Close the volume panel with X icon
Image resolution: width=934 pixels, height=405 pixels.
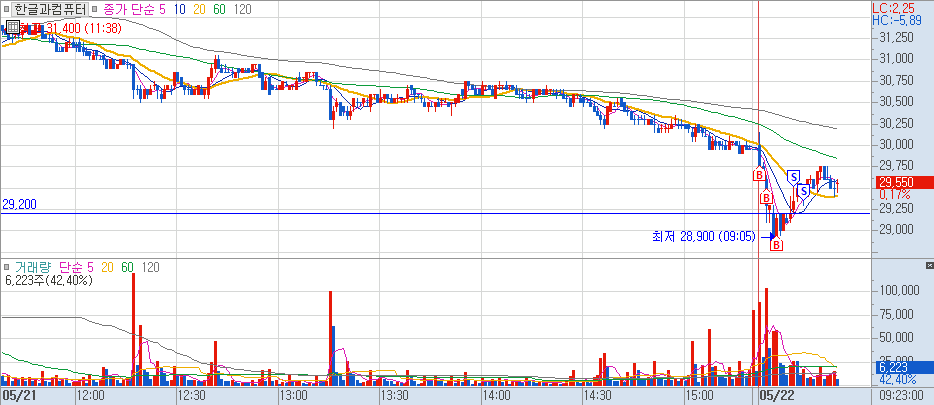[x=929, y=265]
